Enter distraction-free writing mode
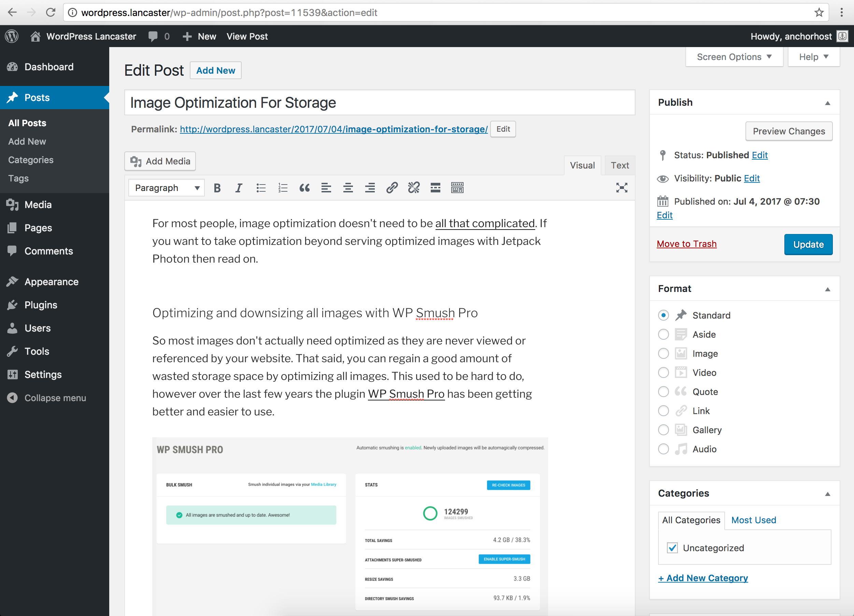Screen dimensions: 854x616 click(622, 188)
